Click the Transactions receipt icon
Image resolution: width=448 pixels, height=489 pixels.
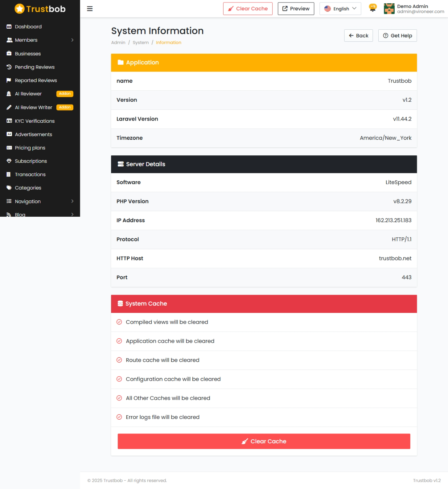click(x=9, y=174)
